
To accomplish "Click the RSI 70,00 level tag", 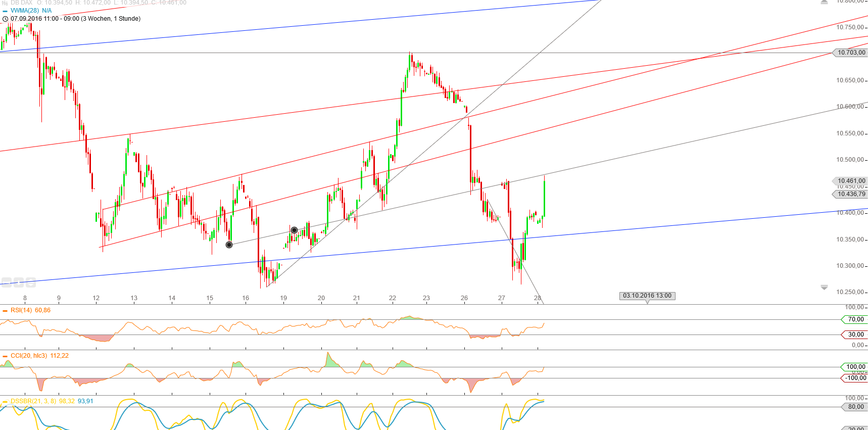I will point(855,319).
